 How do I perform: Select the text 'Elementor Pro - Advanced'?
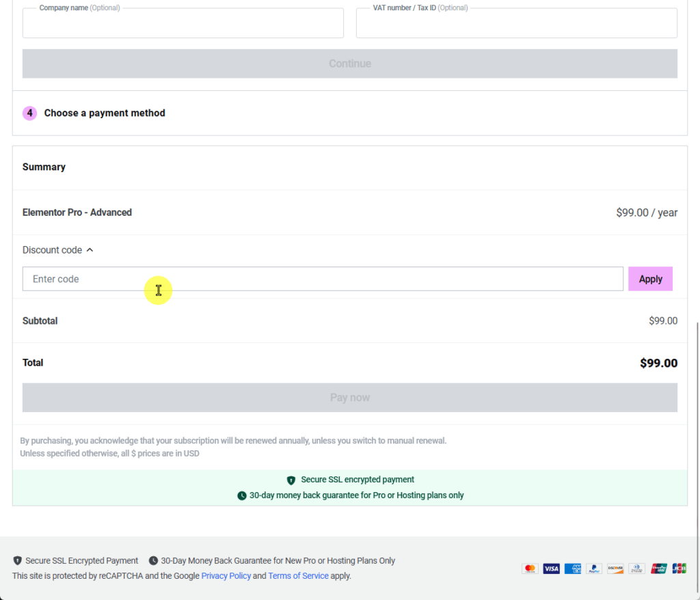click(x=77, y=213)
